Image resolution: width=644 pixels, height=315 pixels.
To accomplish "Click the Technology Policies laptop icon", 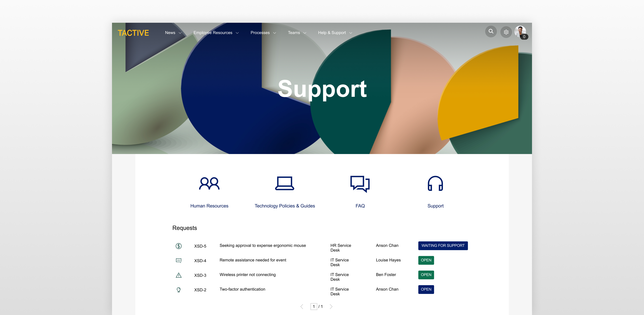I will pos(285,184).
